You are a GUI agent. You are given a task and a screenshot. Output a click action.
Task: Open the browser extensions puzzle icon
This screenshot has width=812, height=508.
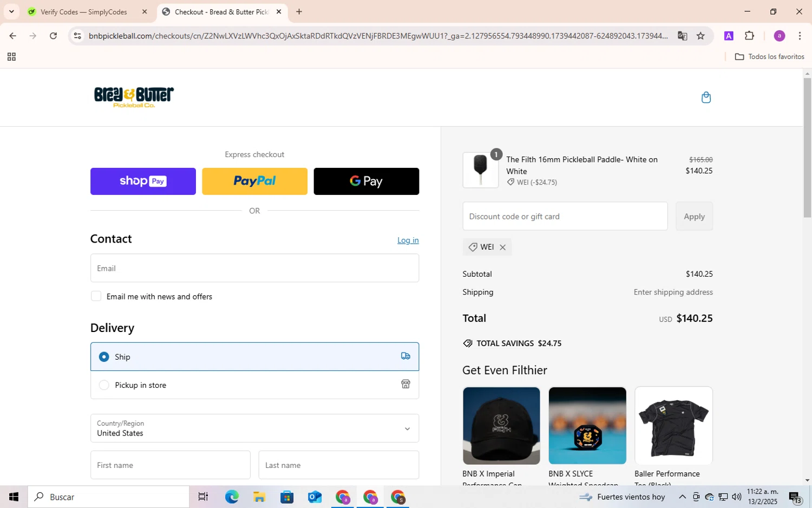[x=749, y=36]
